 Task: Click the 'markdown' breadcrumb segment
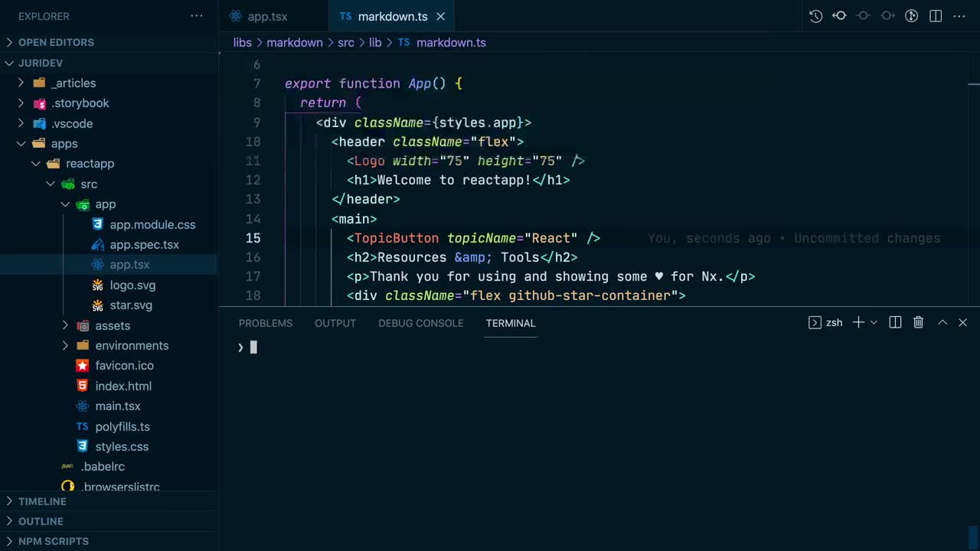tap(294, 43)
